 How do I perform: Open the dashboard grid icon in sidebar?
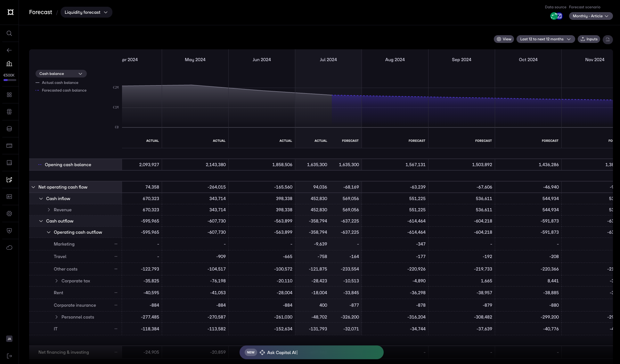click(x=9, y=95)
